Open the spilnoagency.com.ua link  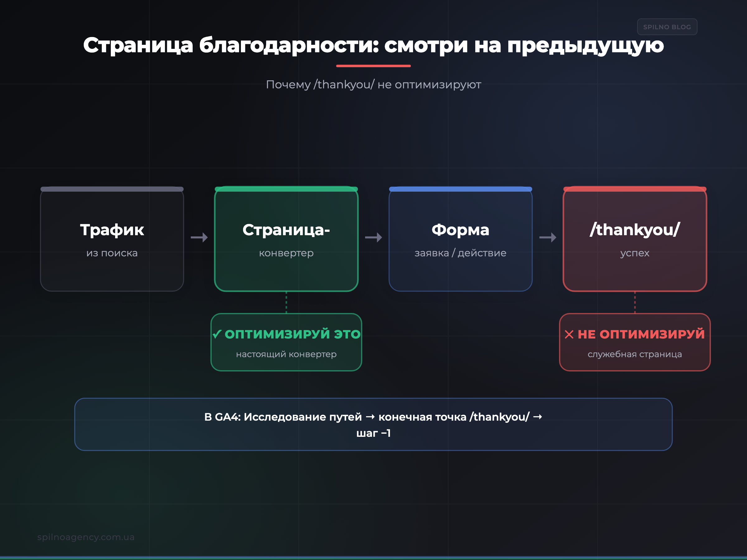[x=86, y=537]
